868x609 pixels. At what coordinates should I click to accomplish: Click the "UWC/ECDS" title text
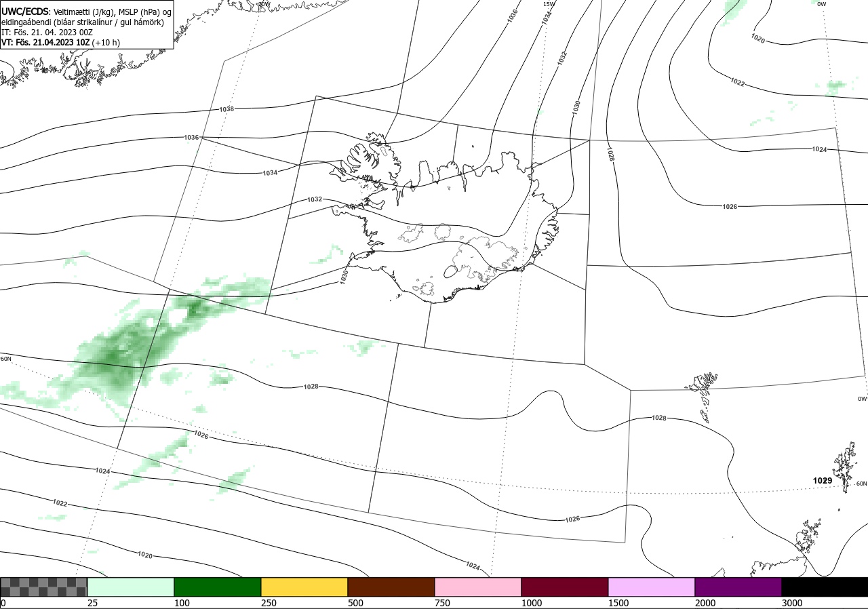24,12
